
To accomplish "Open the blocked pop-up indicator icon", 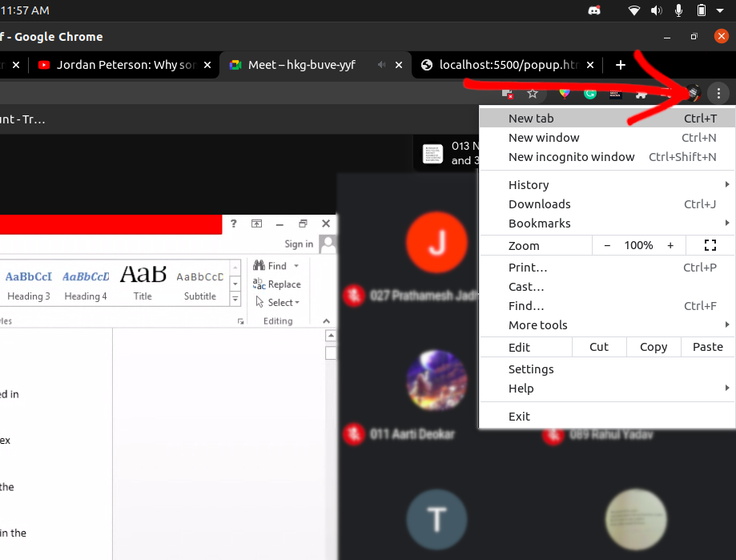I will (x=507, y=94).
